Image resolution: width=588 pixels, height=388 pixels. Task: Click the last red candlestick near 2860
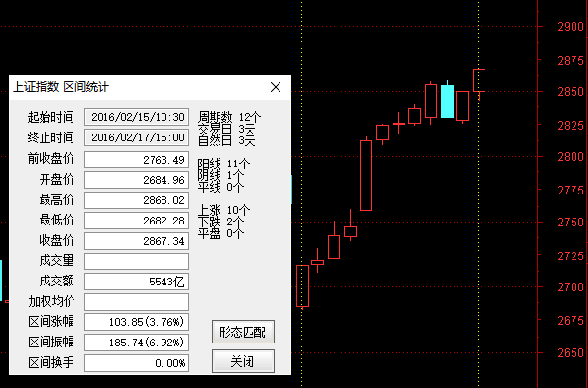[480, 80]
